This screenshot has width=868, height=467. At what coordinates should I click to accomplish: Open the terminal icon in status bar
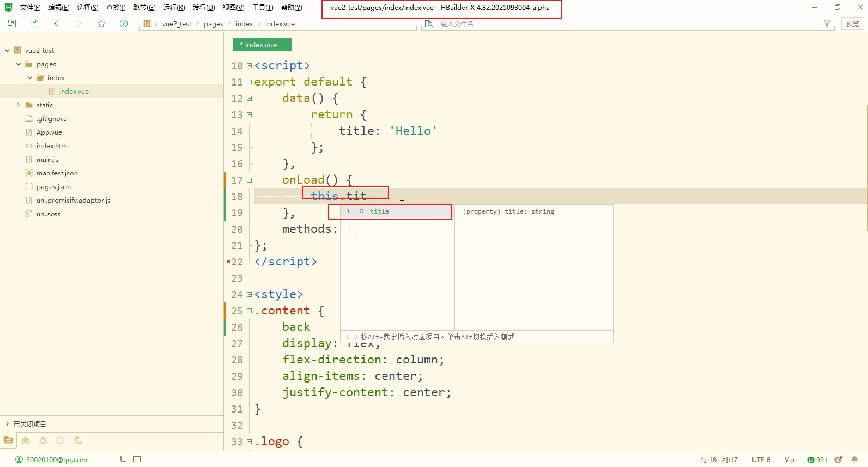coord(137,459)
